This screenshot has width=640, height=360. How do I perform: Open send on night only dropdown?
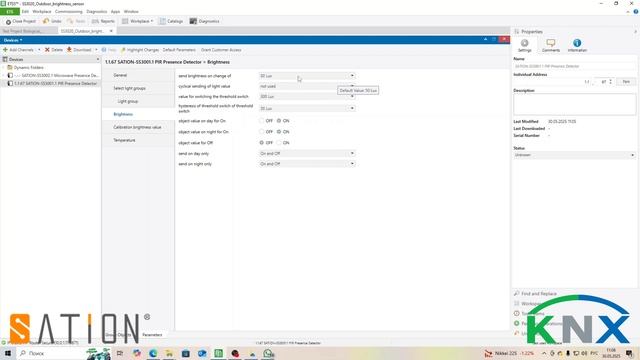(307, 164)
